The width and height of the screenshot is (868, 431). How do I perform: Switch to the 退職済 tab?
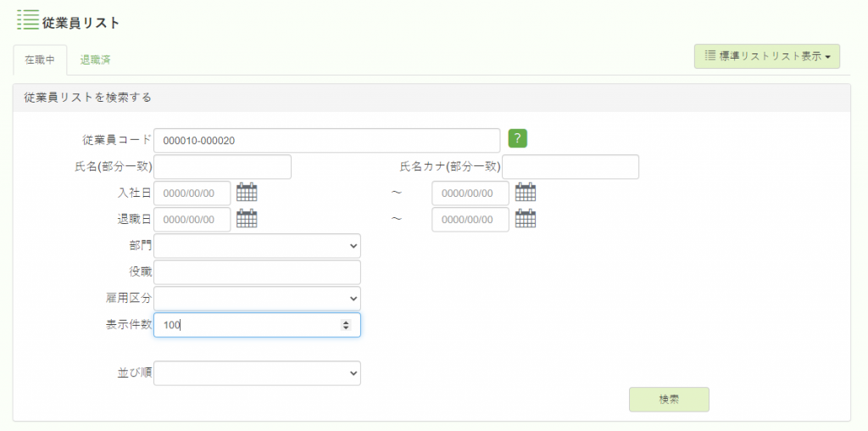point(95,60)
